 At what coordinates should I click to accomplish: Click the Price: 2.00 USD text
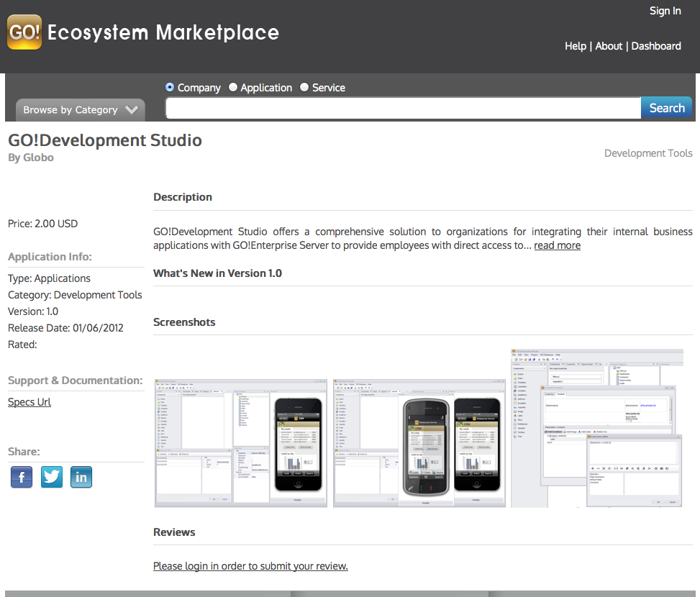click(43, 224)
